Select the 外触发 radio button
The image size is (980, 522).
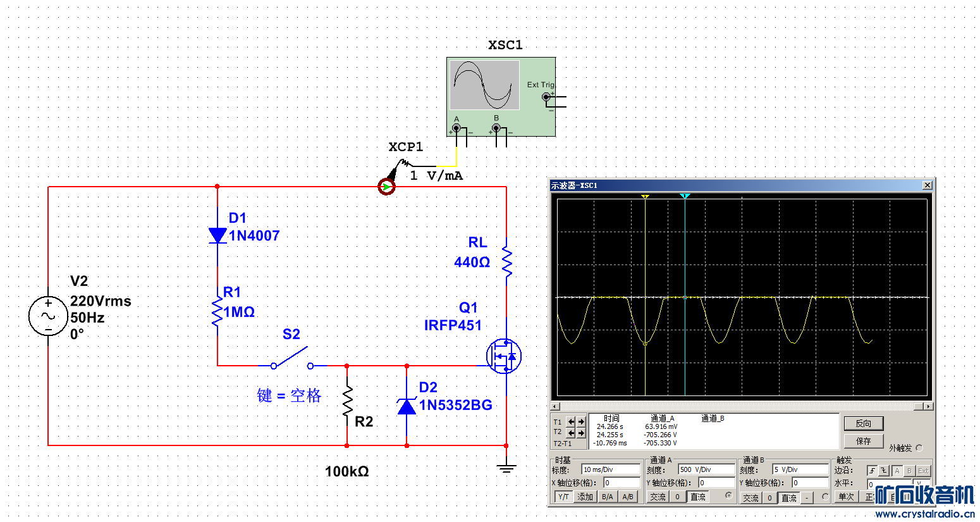919,448
